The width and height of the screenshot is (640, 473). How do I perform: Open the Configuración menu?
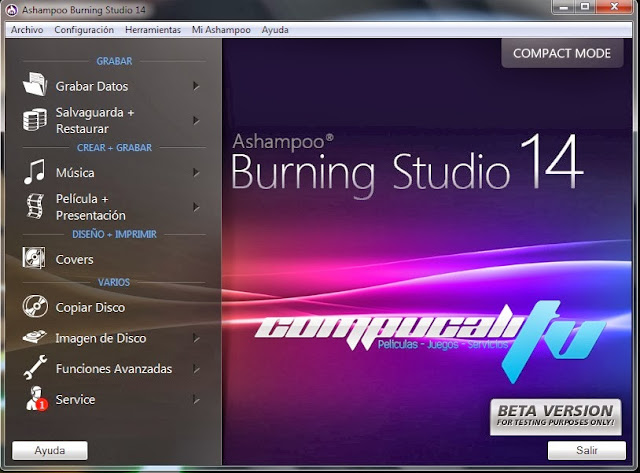(84, 30)
